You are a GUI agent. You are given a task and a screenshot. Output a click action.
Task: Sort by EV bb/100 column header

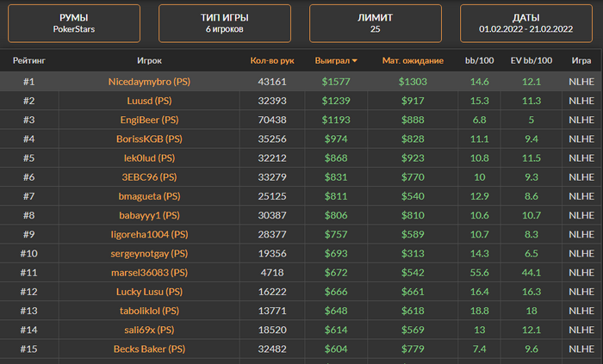pyautogui.click(x=531, y=61)
